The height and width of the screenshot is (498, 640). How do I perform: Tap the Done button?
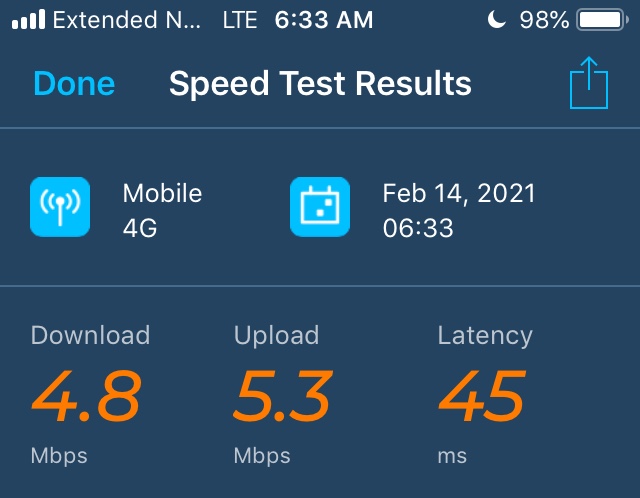pos(74,84)
